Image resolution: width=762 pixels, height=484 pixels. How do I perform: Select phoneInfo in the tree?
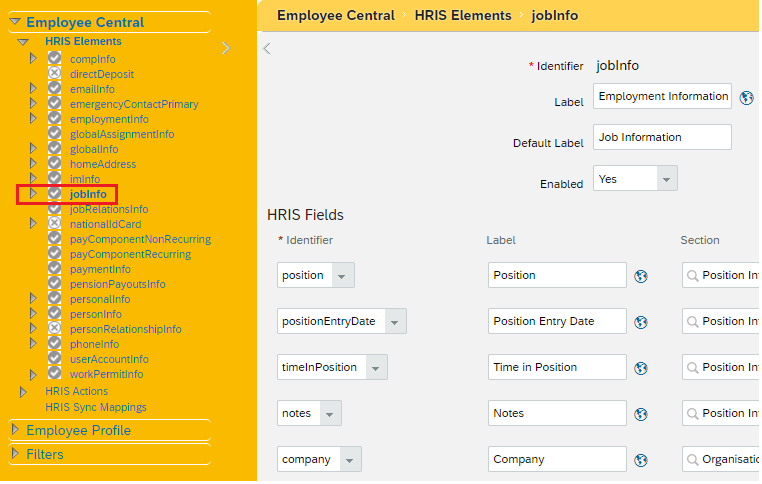coord(94,344)
